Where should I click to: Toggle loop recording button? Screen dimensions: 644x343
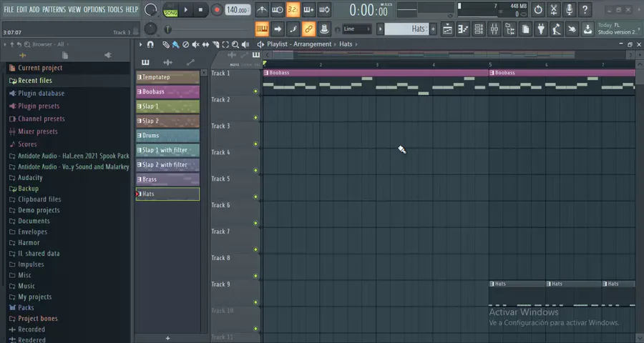(x=324, y=9)
